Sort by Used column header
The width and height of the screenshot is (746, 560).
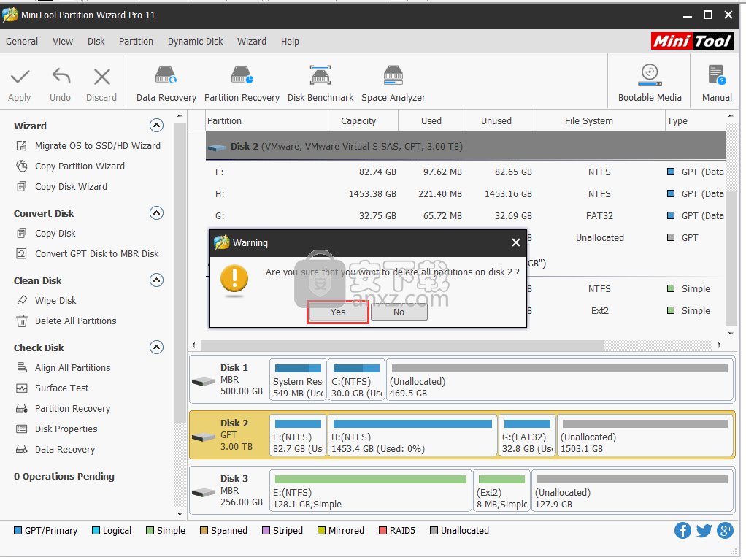point(431,121)
